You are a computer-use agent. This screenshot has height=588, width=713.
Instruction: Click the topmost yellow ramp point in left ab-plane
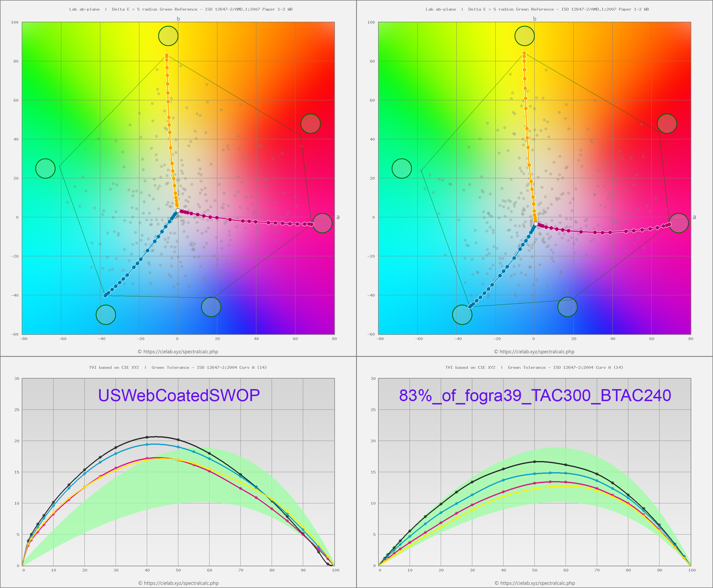click(167, 55)
